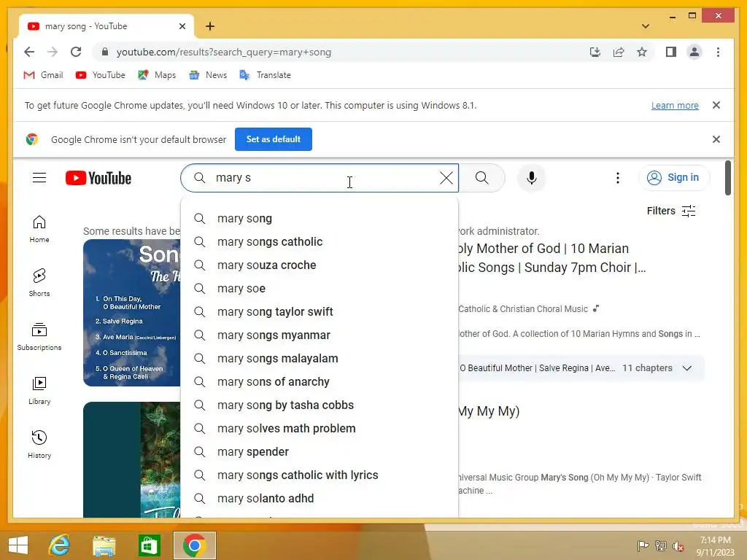Select suggestion 'mary songs catholic'
This screenshot has height=560, width=747.
320,241
